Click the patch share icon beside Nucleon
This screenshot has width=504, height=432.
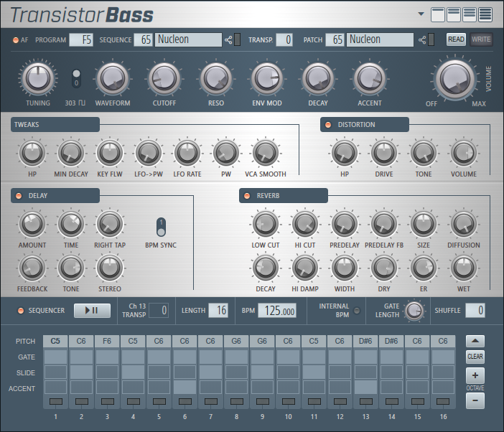[422, 39]
